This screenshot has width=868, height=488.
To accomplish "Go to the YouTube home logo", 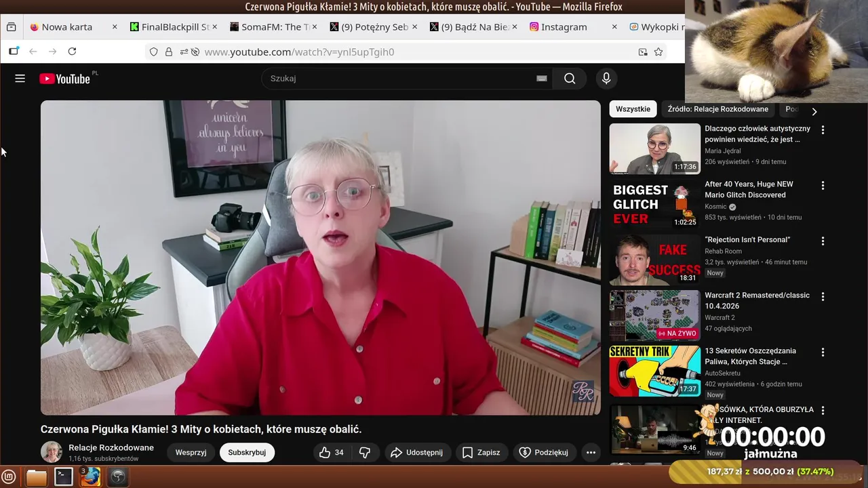I will (65, 79).
